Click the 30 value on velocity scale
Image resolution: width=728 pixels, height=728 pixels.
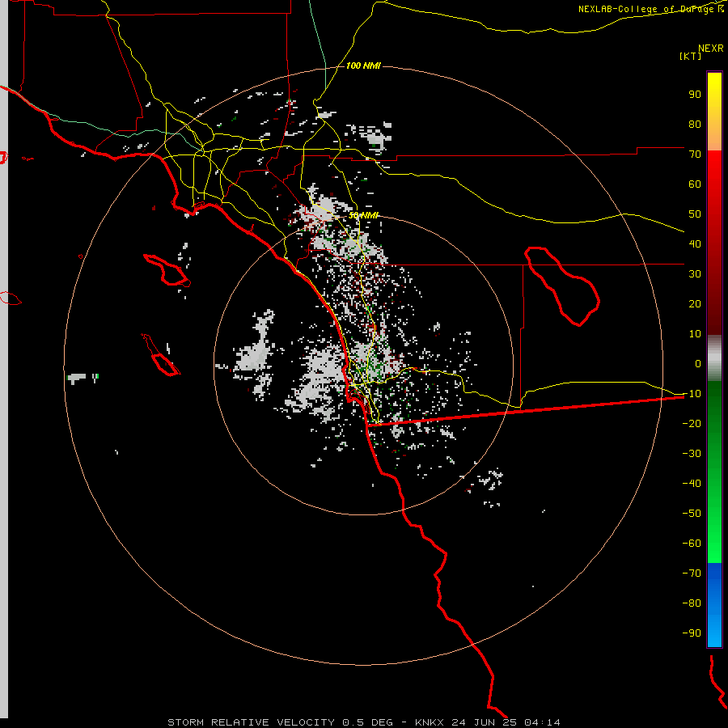point(695,274)
